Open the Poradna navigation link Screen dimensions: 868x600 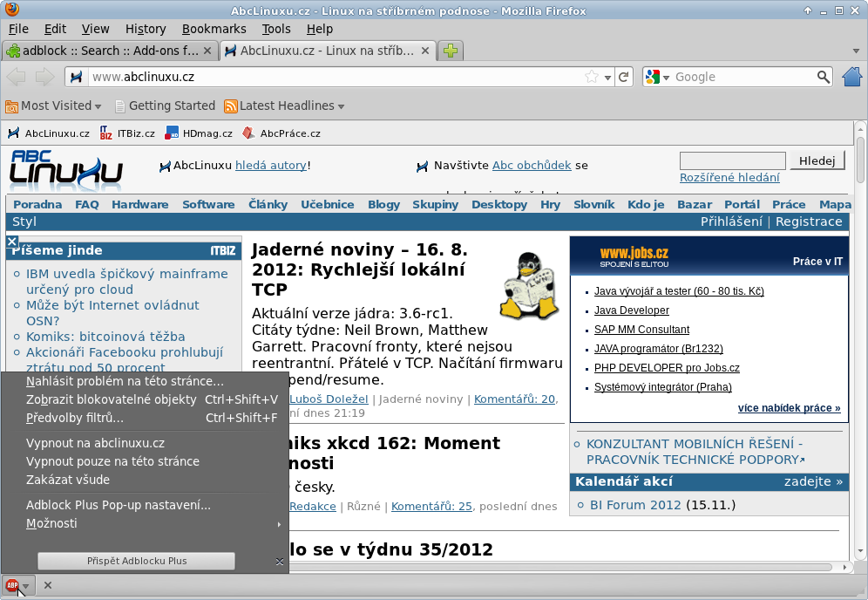(37, 204)
